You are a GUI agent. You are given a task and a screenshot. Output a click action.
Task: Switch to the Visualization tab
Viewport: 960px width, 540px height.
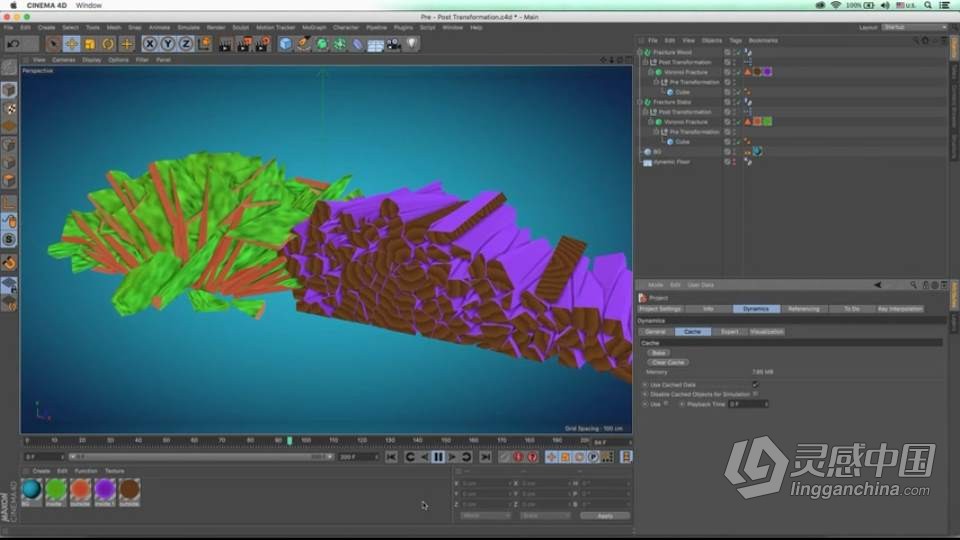click(767, 331)
